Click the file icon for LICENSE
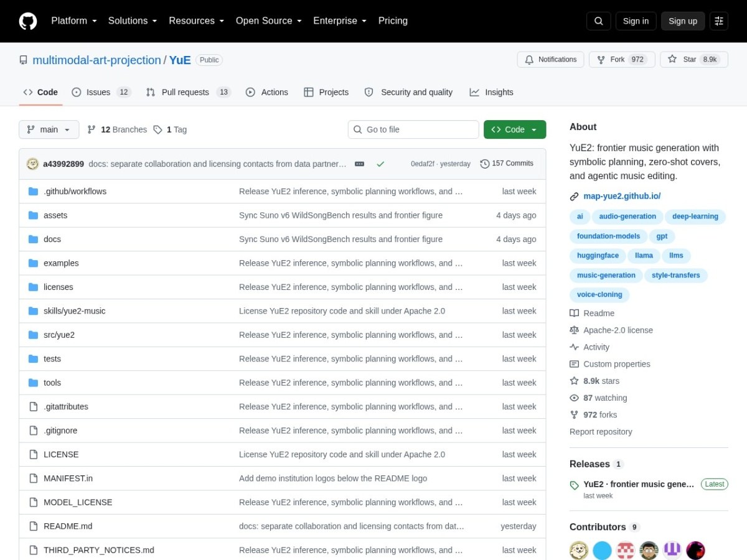747x560 pixels. (33, 454)
